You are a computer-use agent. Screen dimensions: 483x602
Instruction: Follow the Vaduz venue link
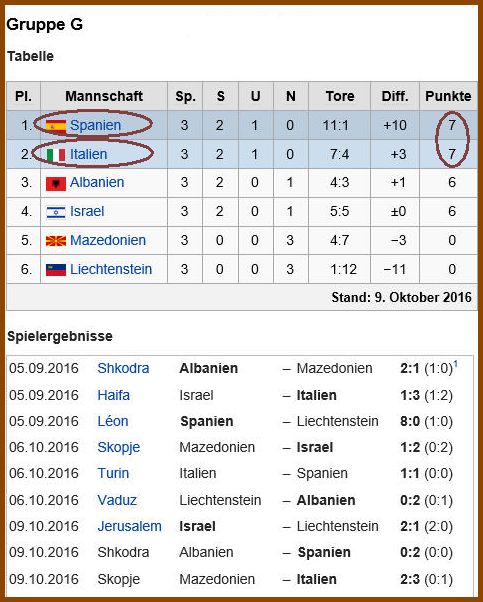(117, 500)
